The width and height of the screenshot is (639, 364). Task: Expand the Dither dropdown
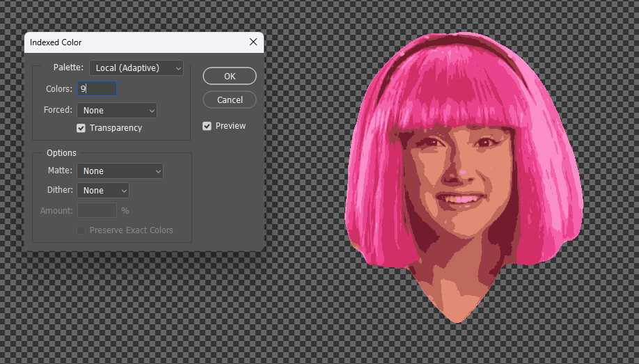pyautogui.click(x=103, y=190)
